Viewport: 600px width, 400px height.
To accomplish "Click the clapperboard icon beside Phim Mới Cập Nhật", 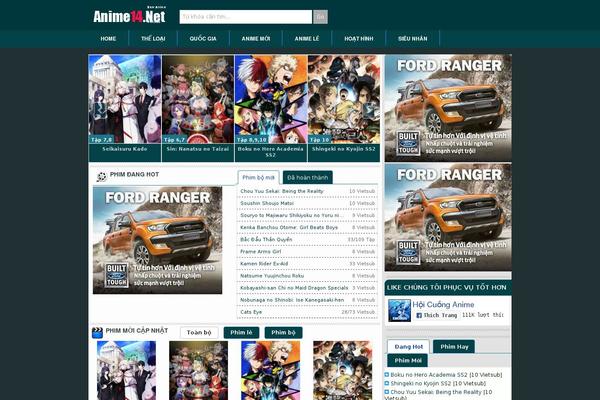I will (98, 332).
